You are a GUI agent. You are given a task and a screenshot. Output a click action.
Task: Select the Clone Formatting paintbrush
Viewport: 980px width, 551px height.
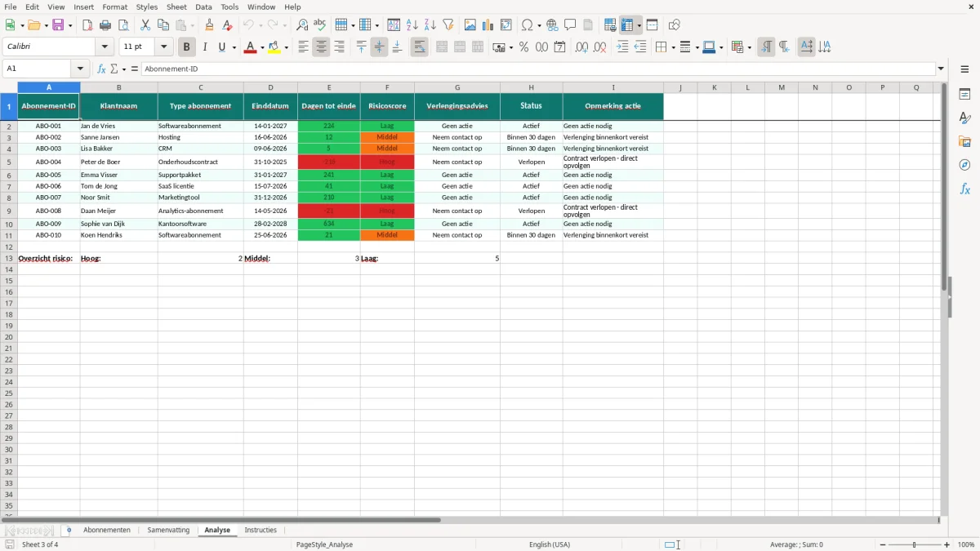point(210,25)
